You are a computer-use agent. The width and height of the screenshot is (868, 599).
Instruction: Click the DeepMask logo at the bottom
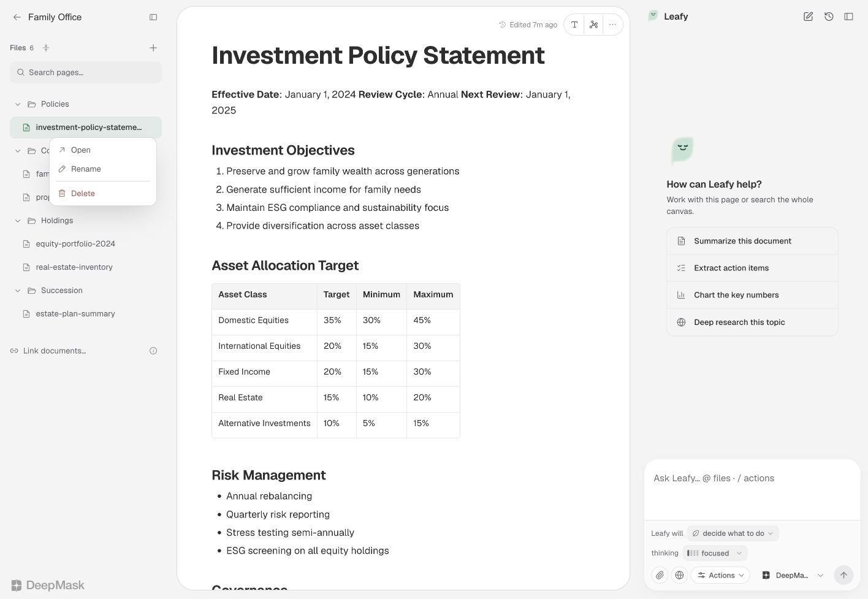(48, 586)
